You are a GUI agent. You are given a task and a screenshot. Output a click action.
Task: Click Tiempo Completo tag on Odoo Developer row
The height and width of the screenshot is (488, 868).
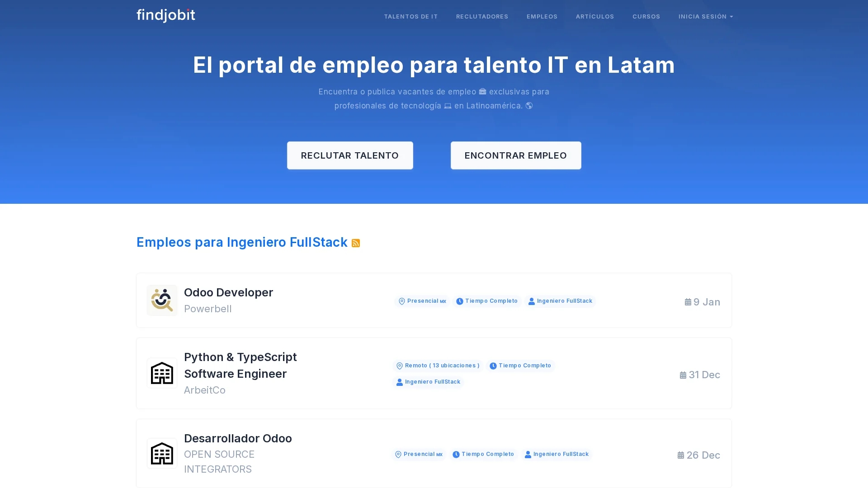(x=487, y=301)
